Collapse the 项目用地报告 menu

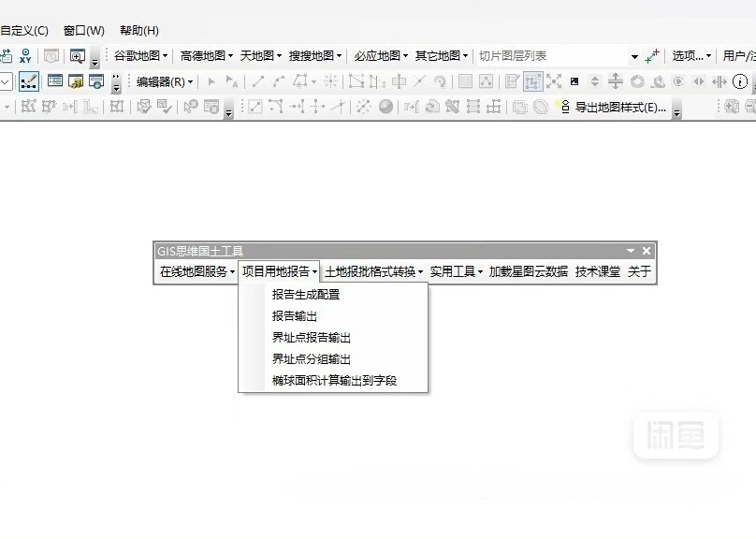[x=280, y=271]
